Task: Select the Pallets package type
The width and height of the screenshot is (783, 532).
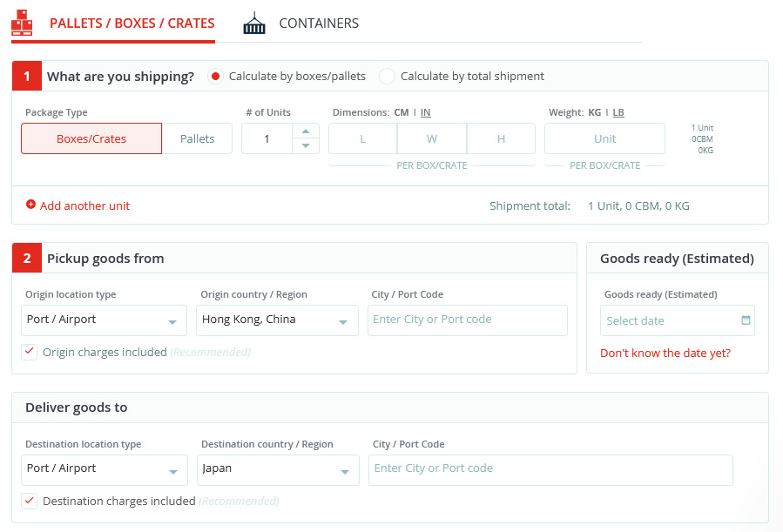Action: [x=197, y=138]
